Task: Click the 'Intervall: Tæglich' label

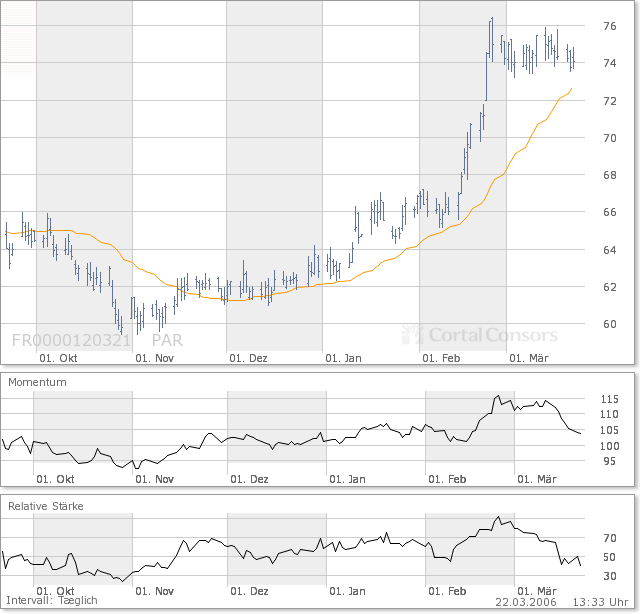Action: point(52,601)
